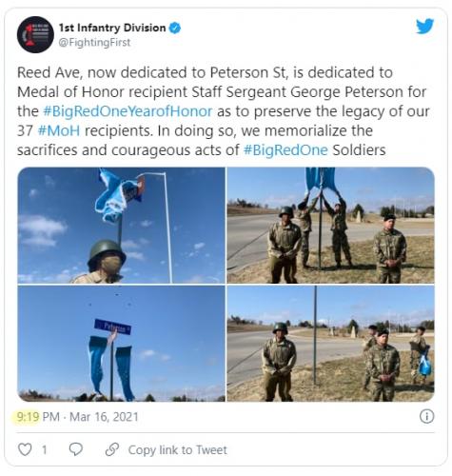The width and height of the screenshot is (452, 476).
Task: View photo of soldiers unveiling the sign
Action: pos(330,226)
